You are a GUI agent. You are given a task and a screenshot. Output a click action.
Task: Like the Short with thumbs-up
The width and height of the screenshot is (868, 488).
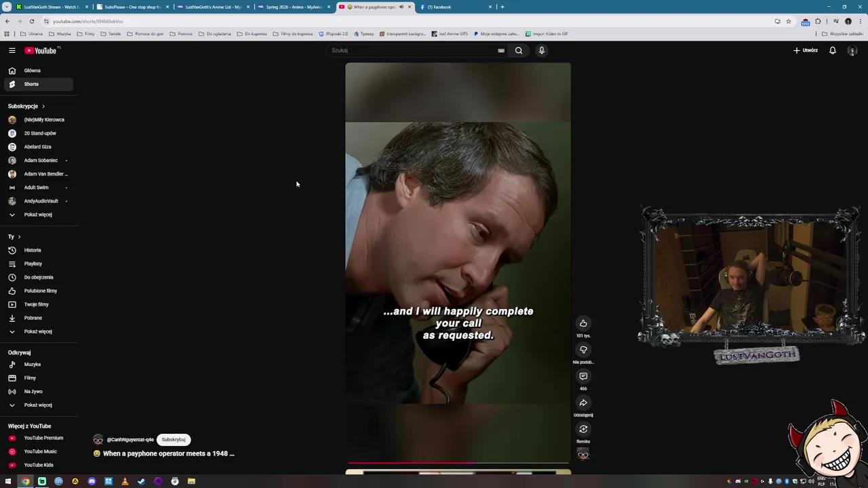(583, 323)
